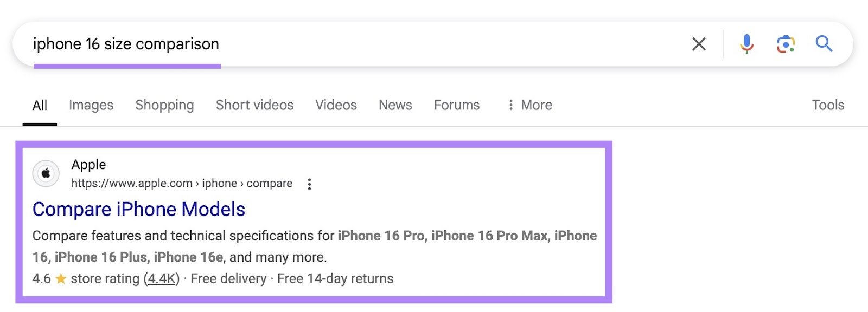Viewport: 868px width, 312px height.
Task: Select the News tab
Action: [395, 105]
